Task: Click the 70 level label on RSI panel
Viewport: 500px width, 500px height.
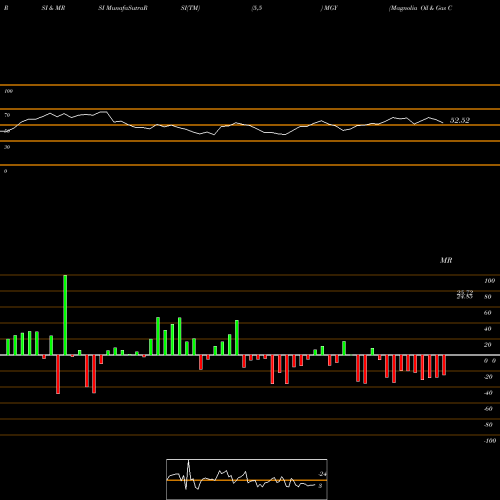Action: click(x=7, y=115)
